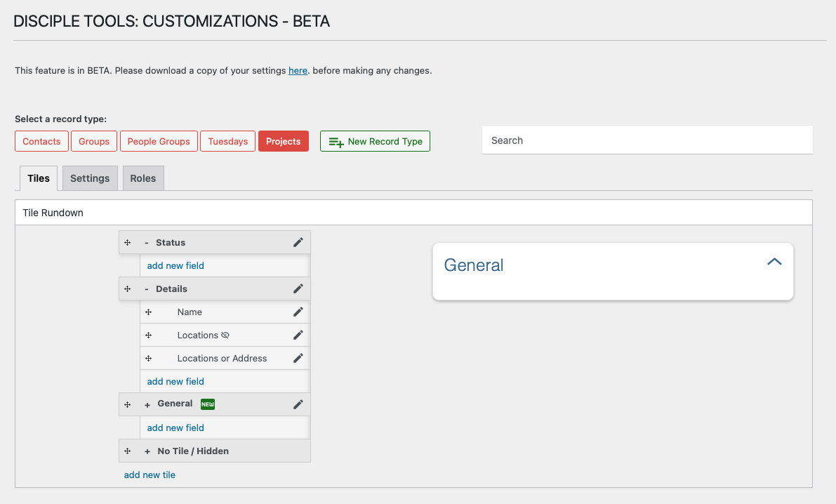Focus the Search input field
Viewport: 836px width, 504px height.
646,140
